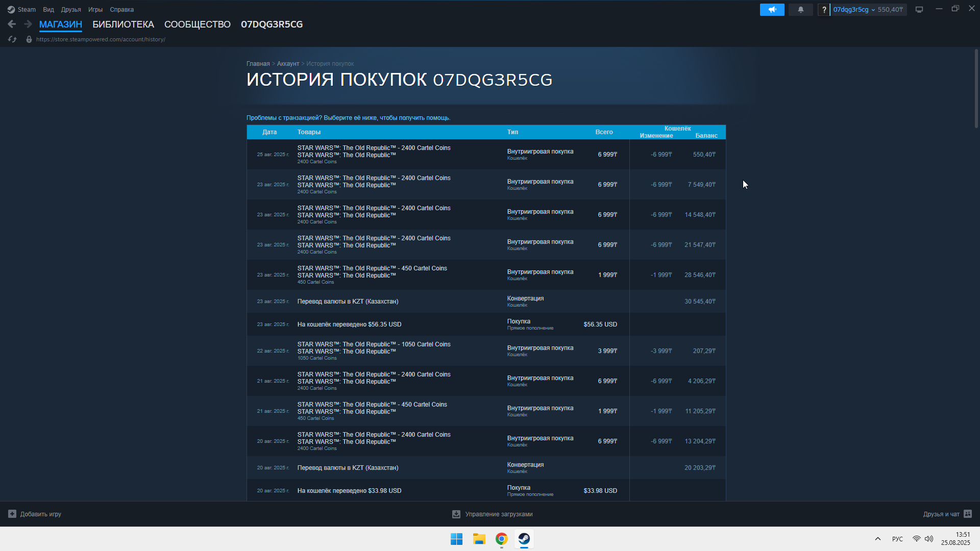Screen dimensions: 980x551
Task: Click the Тип column header
Action: tap(512, 132)
